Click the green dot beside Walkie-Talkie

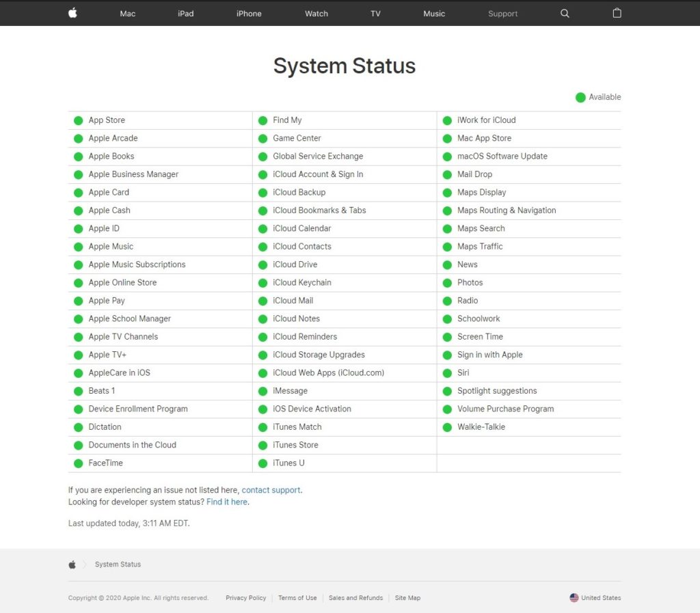(x=447, y=426)
